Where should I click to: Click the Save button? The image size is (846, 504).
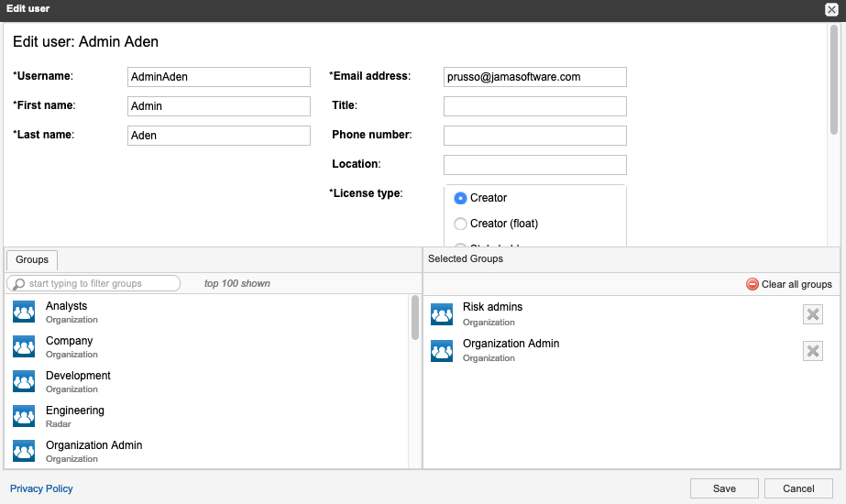tap(724, 488)
